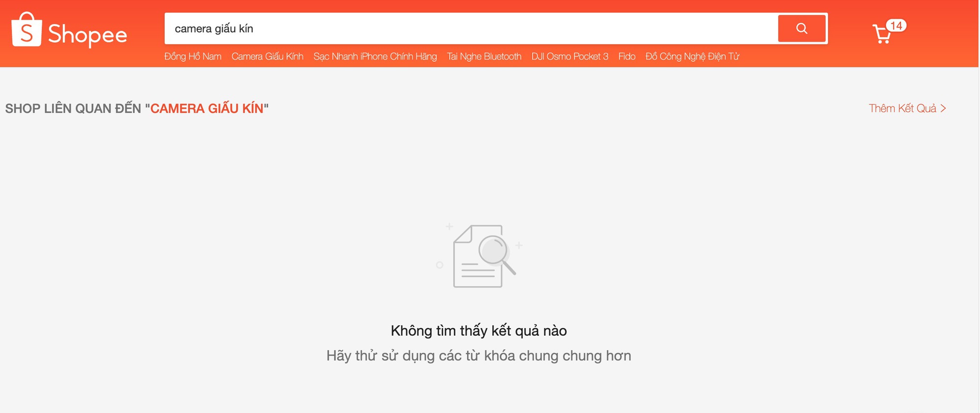Click the empty results document illustration

(480, 255)
